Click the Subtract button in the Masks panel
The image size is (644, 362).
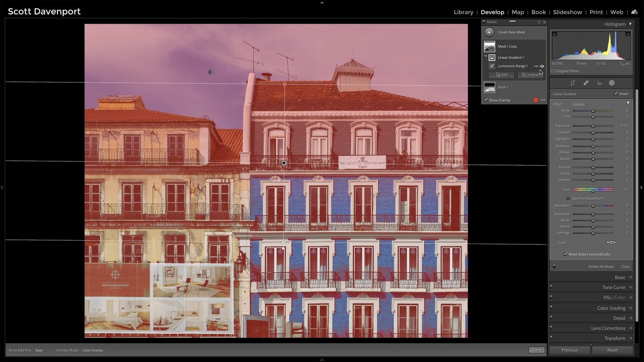coord(531,75)
